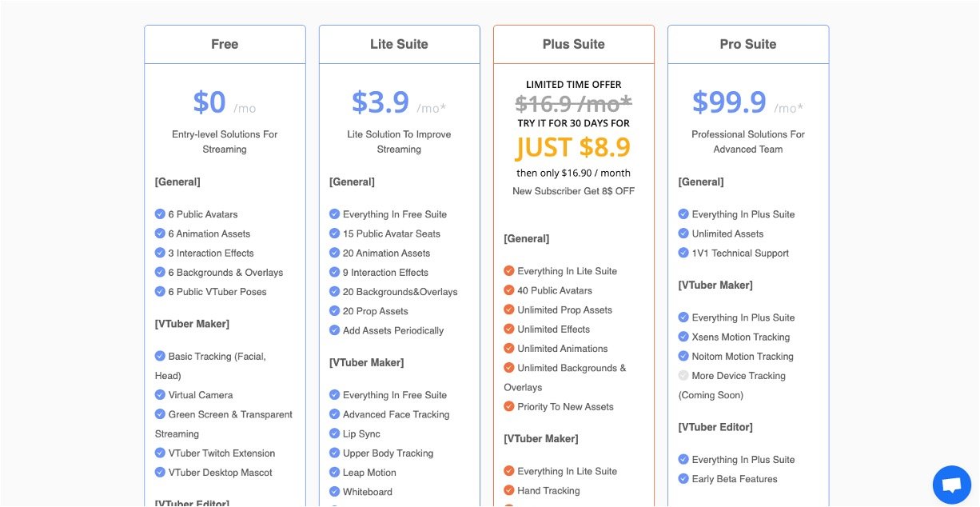Click check icon beside 6 Public Avatars

click(160, 214)
